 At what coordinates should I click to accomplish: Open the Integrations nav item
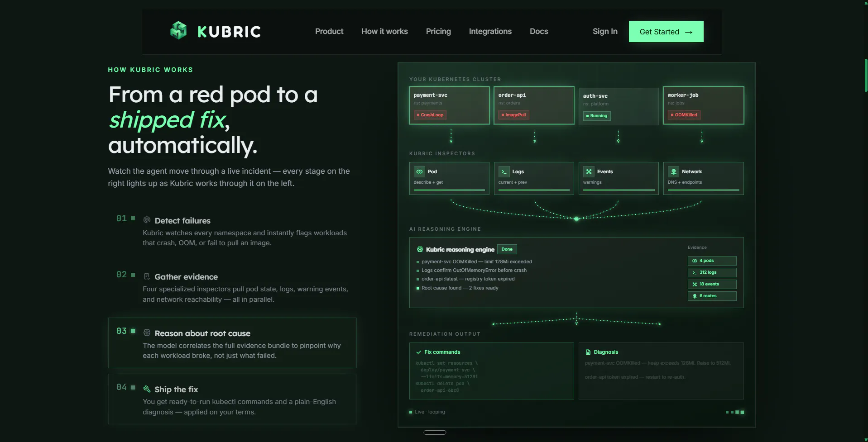tap(490, 31)
